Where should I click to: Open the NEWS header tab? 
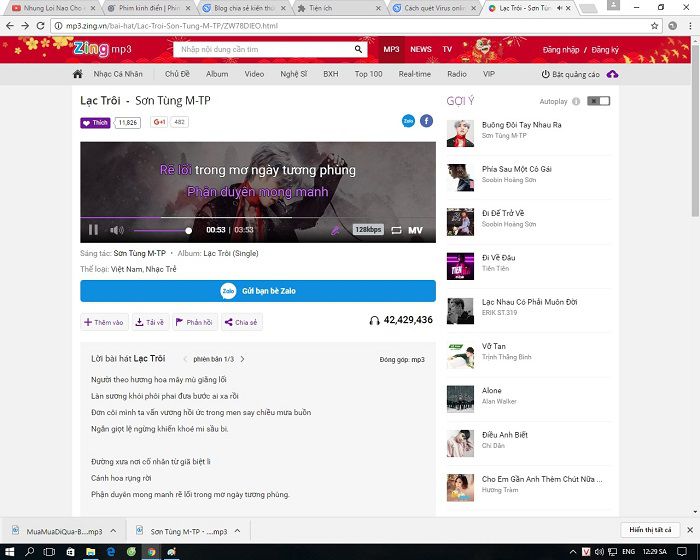click(x=421, y=49)
